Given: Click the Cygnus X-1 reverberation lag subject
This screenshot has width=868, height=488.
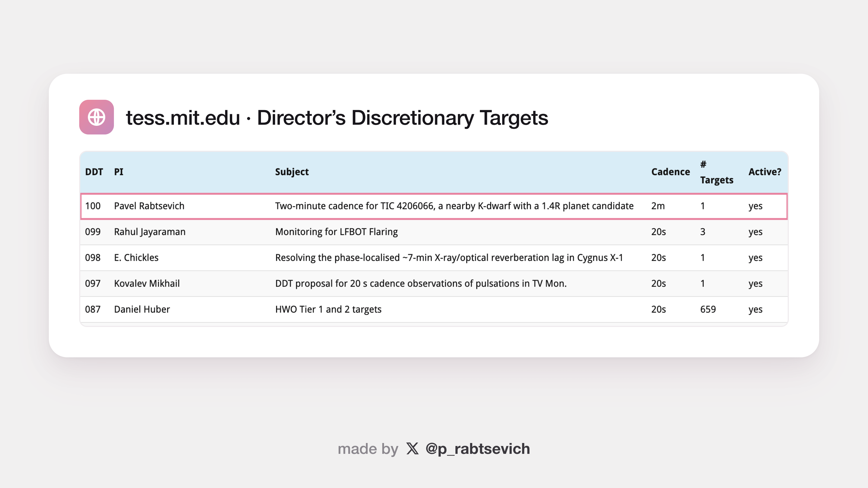Looking at the screenshot, I should pos(449,258).
